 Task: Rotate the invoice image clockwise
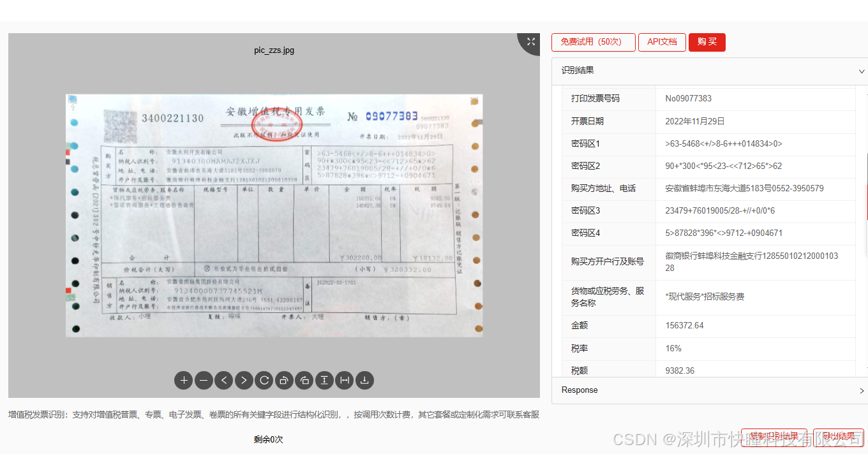[304, 381]
